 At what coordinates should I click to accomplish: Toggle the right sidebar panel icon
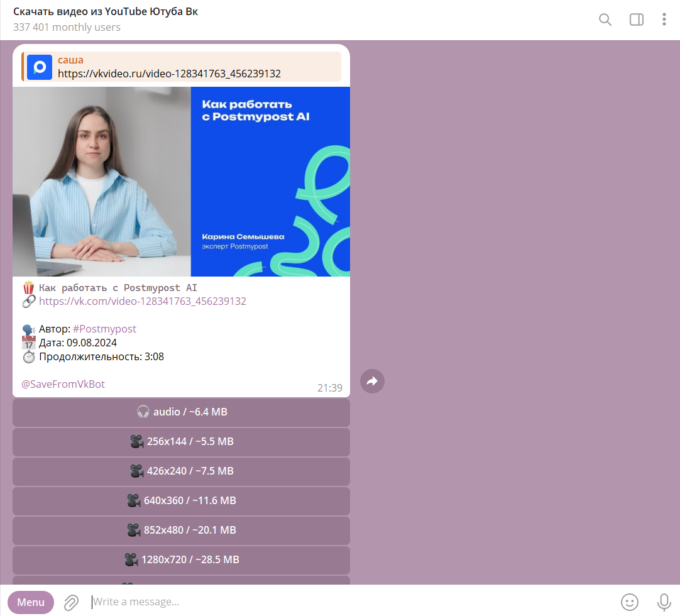636,19
